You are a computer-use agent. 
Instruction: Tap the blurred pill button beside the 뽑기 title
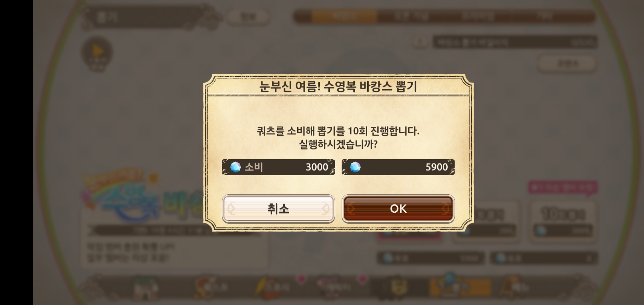pyautogui.click(x=247, y=17)
